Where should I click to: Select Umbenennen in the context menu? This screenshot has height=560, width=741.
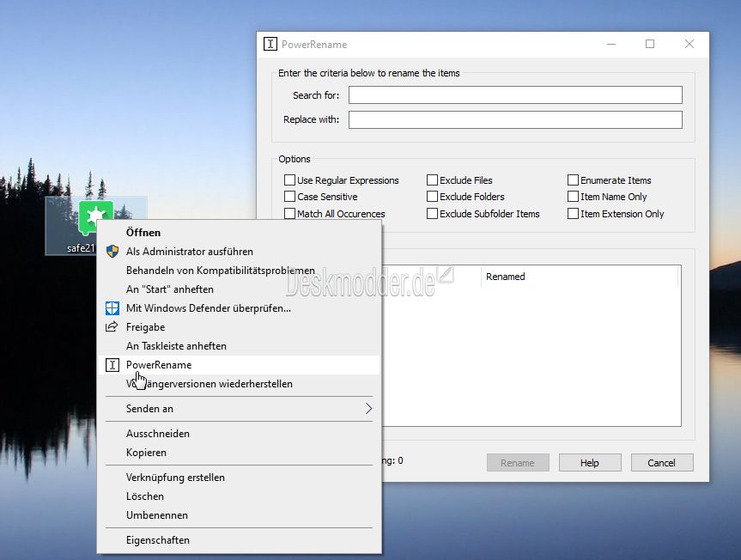point(238,515)
